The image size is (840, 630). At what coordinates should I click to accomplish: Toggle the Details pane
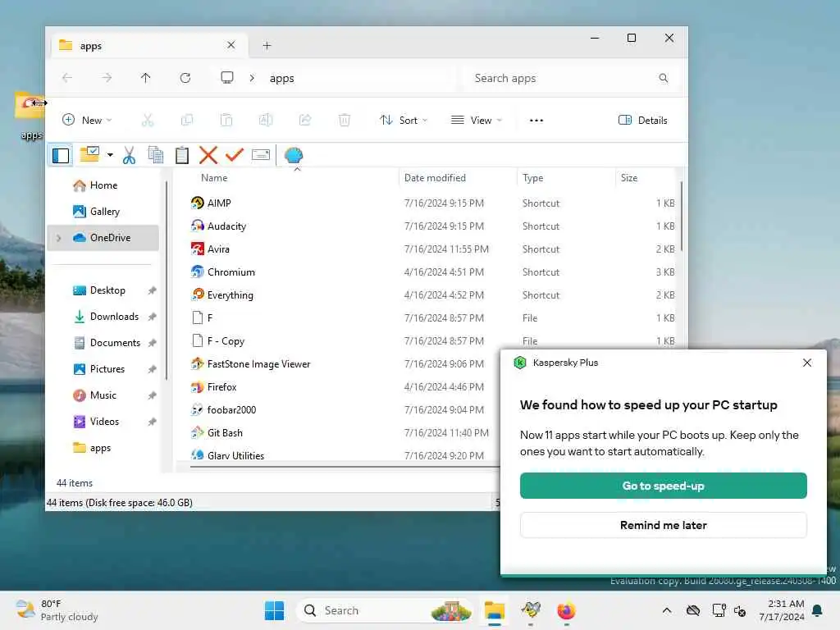[642, 120]
